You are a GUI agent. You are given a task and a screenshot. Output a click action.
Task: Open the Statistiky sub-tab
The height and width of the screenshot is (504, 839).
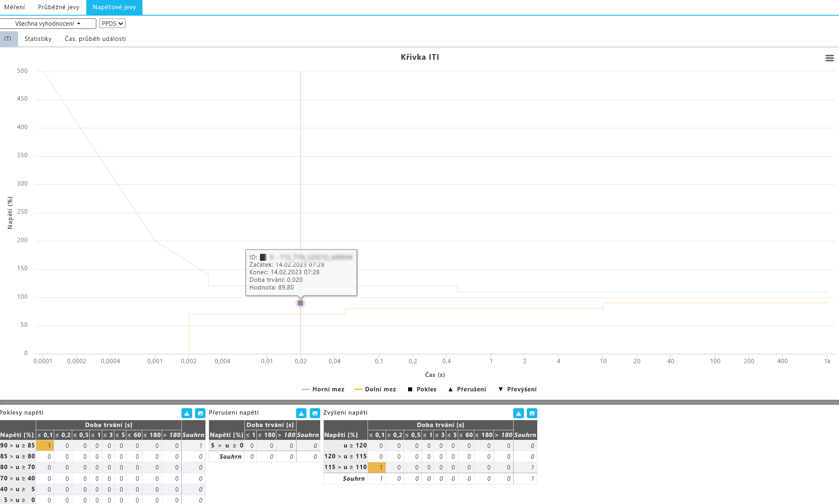tap(38, 39)
